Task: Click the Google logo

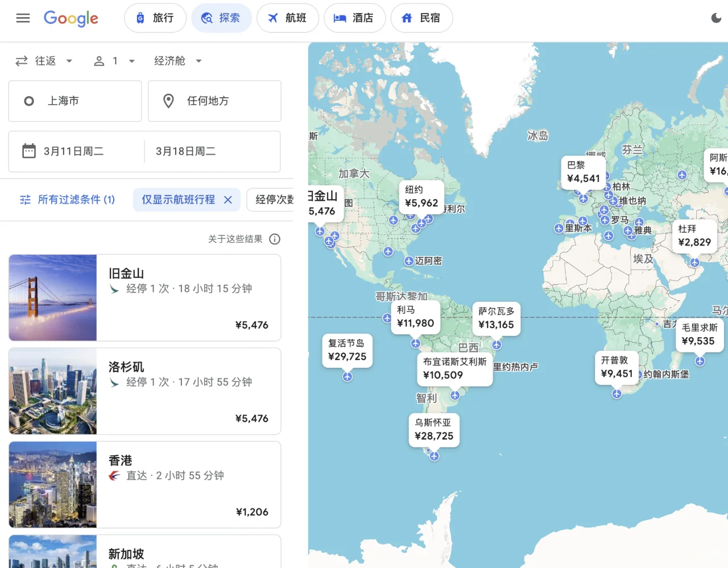Action: pos(71,18)
